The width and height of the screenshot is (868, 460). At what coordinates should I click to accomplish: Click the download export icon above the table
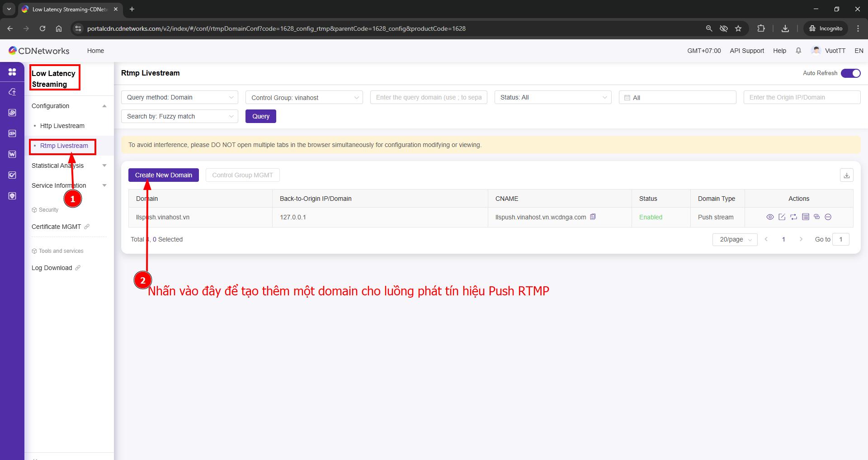point(846,175)
